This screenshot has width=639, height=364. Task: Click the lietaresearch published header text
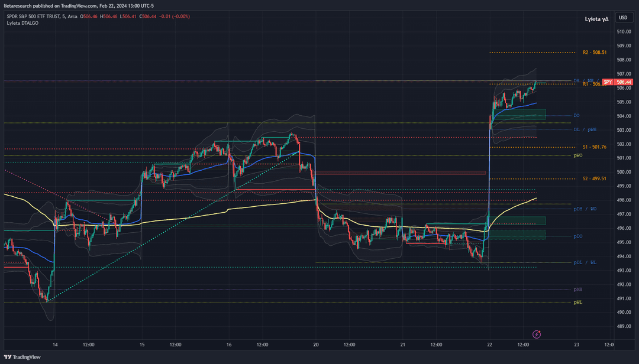click(x=79, y=6)
